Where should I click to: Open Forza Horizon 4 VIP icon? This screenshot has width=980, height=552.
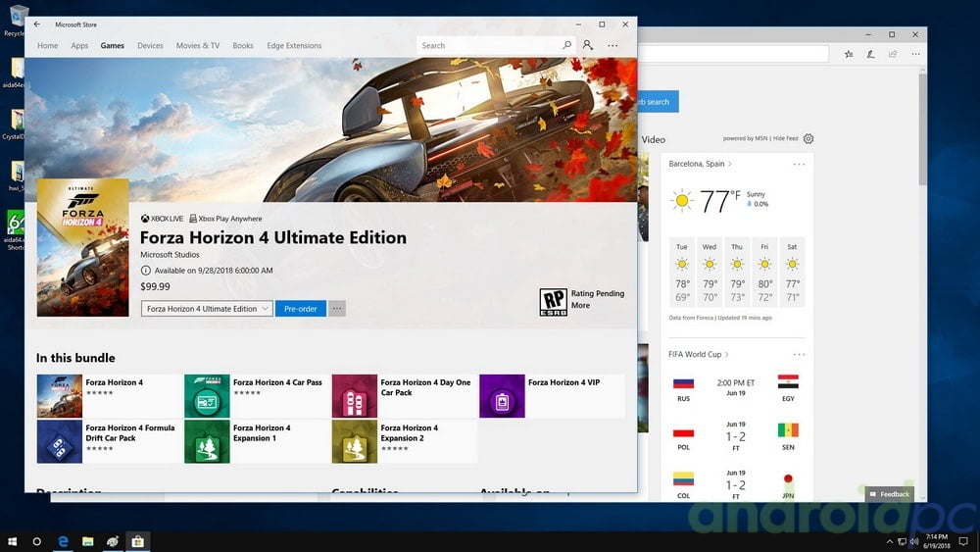pos(502,396)
